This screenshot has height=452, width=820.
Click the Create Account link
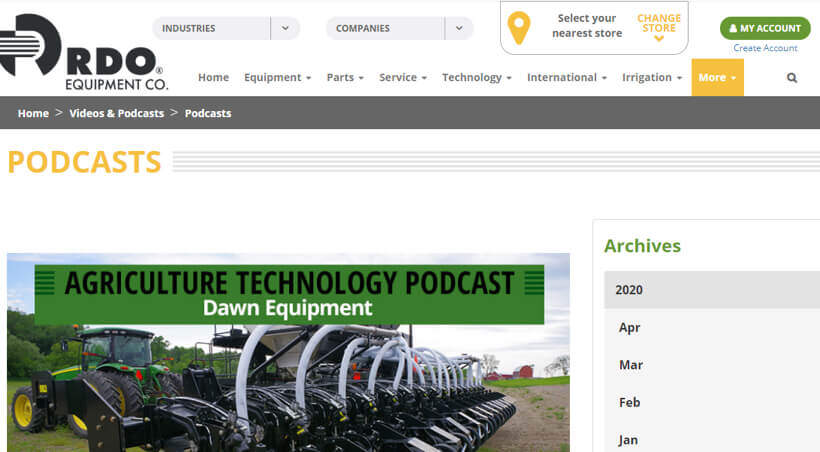pyautogui.click(x=765, y=48)
